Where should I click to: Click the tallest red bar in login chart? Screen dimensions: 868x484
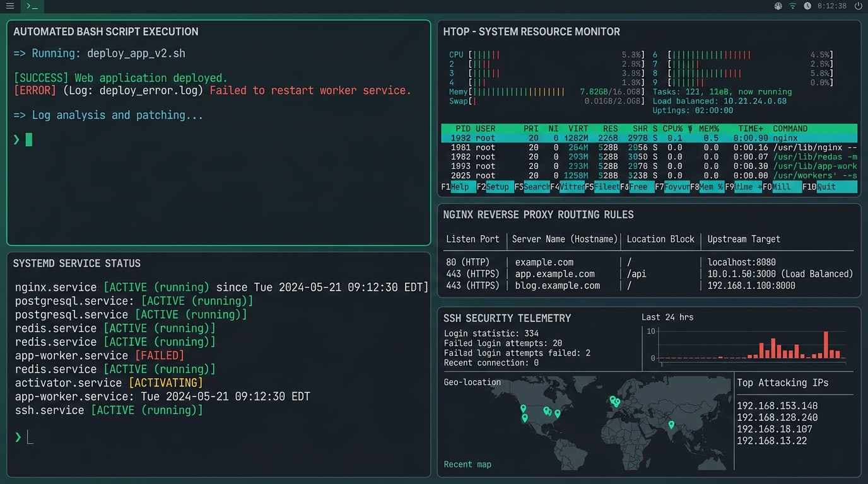pyautogui.click(x=826, y=345)
